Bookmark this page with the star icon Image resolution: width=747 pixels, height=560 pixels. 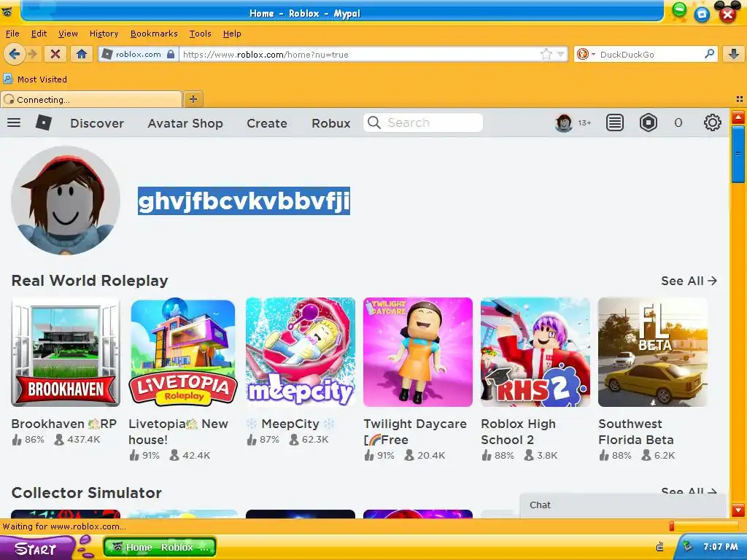(x=546, y=54)
